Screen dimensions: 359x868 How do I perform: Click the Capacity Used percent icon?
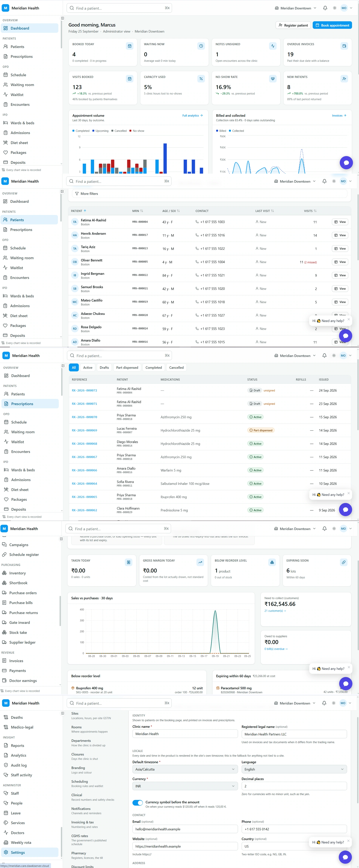(201, 78)
